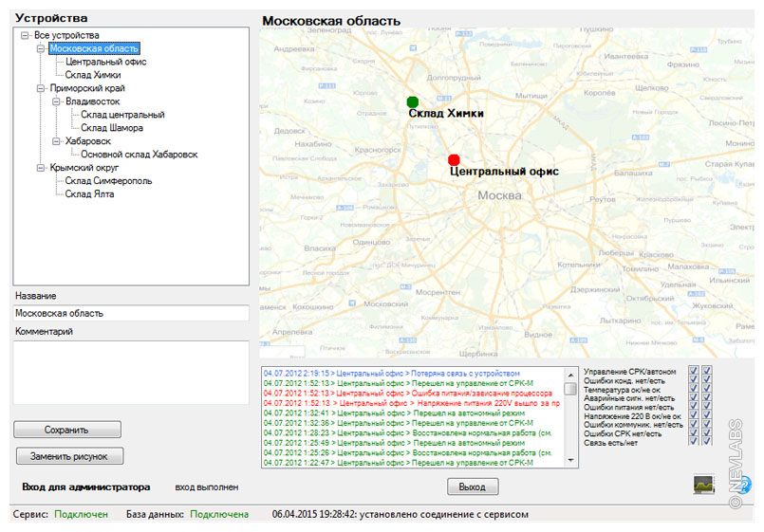Collapse the Крымский округ tree node
This screenshot has width=764, height=532.
point(41,168)
